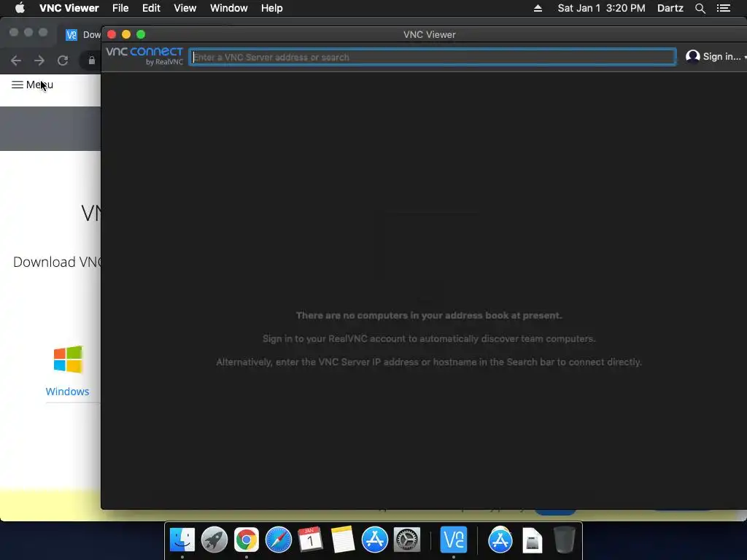Open Safari from the Dock
This screenshot has width=747, height=560.
tap(278, 540)
